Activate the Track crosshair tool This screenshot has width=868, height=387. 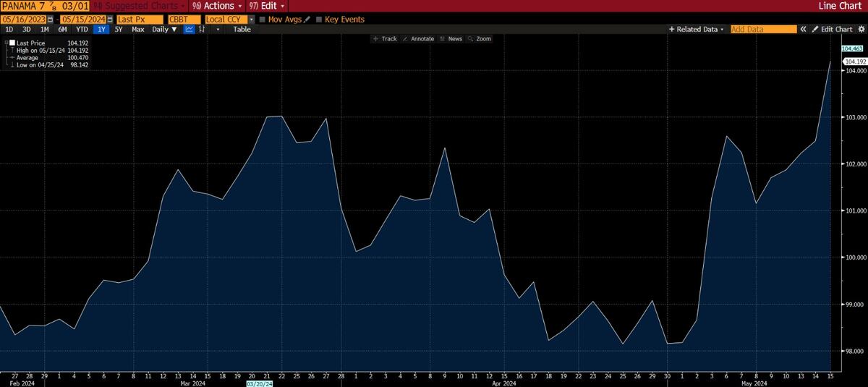(x=385, y=39)
